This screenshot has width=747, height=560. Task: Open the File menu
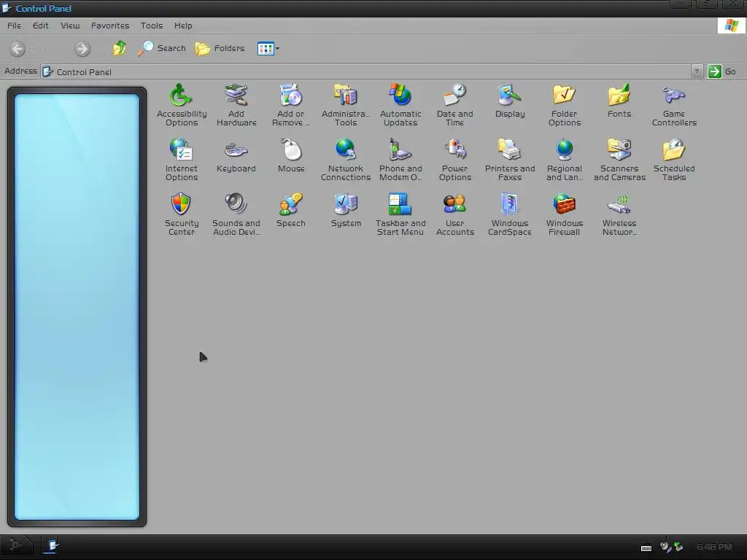point(14,26)
